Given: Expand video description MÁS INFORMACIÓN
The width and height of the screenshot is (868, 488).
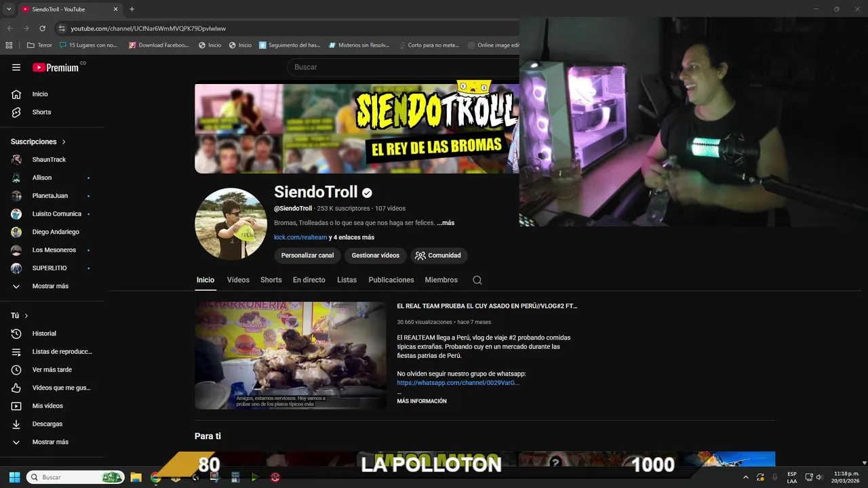Looking at the screenshot, I should point(422,401).
